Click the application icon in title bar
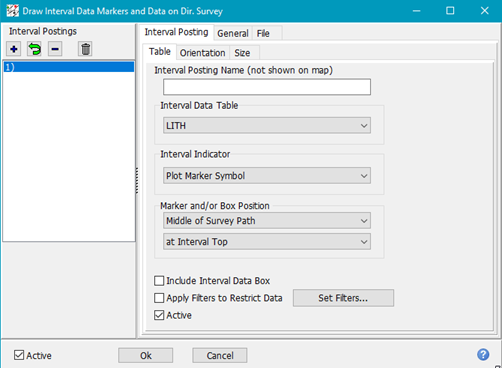Image resolution: width=502 pixels, height=368 pixels. point(13,11)
